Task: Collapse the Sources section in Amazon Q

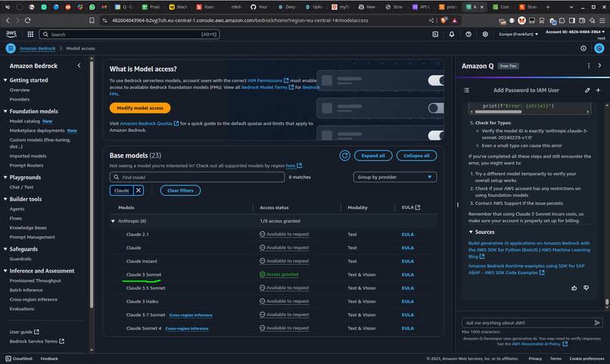Action: pyautogui.click(x=471, y=232)
